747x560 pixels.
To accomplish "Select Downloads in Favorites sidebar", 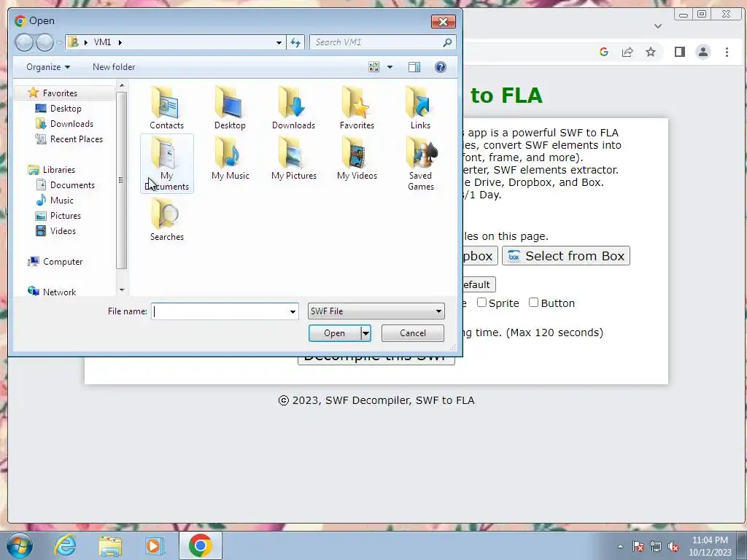I will point(71,124).
